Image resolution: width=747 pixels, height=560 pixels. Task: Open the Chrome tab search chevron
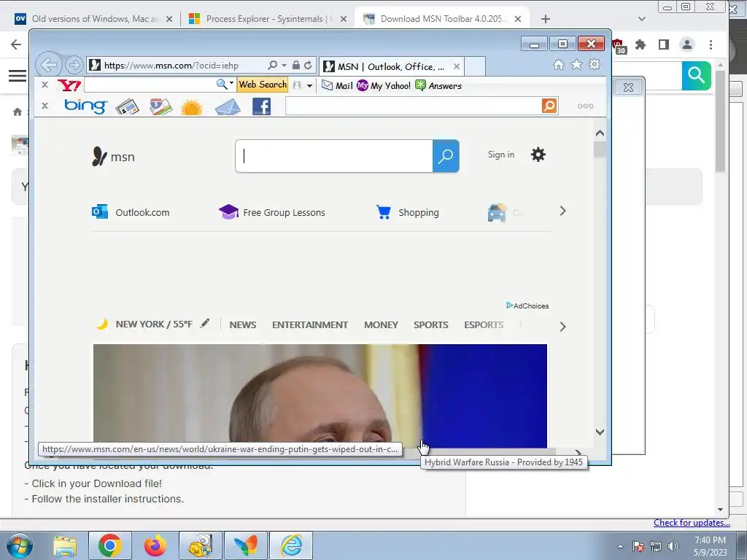(x=642, y=19)
